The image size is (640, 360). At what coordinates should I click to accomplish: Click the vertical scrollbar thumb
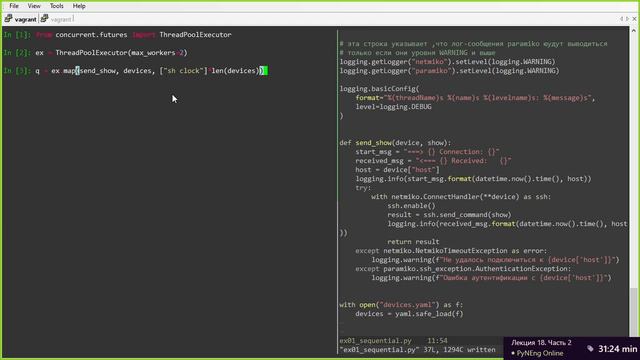633,312
